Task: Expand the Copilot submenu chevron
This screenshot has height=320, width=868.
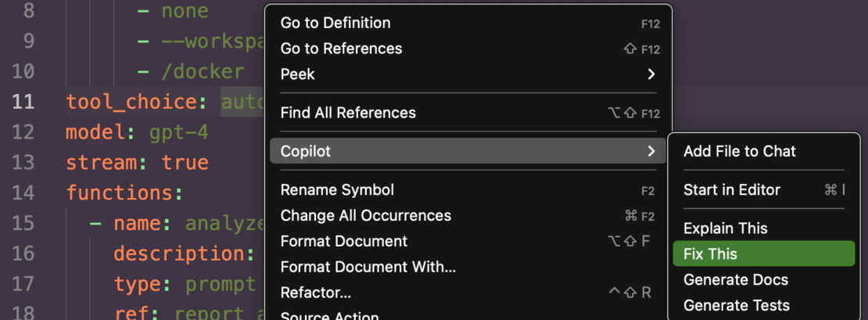Action: point(651,151)
